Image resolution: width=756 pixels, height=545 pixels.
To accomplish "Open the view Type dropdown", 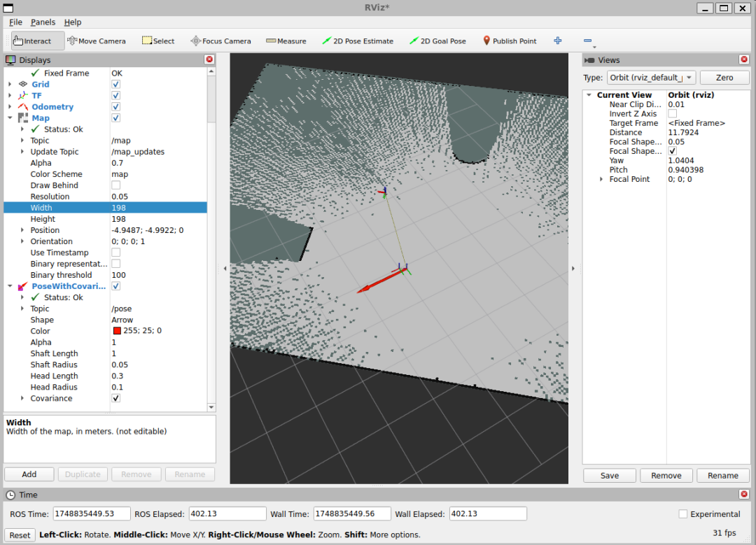I will [x=651, y=78].
